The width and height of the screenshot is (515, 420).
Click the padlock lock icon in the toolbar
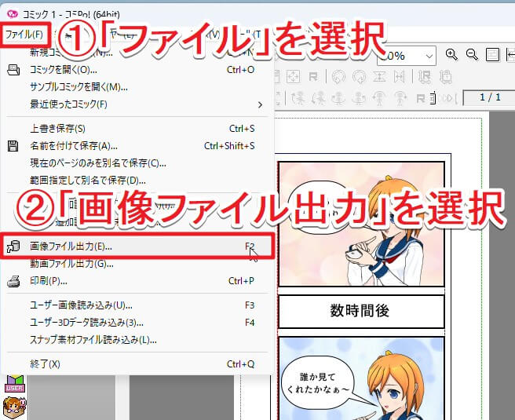tap(446, 77)
